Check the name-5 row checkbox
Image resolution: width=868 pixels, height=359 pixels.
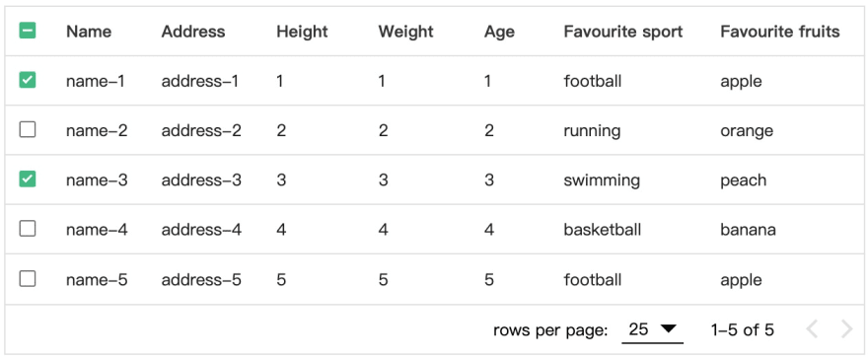point(28,279)
